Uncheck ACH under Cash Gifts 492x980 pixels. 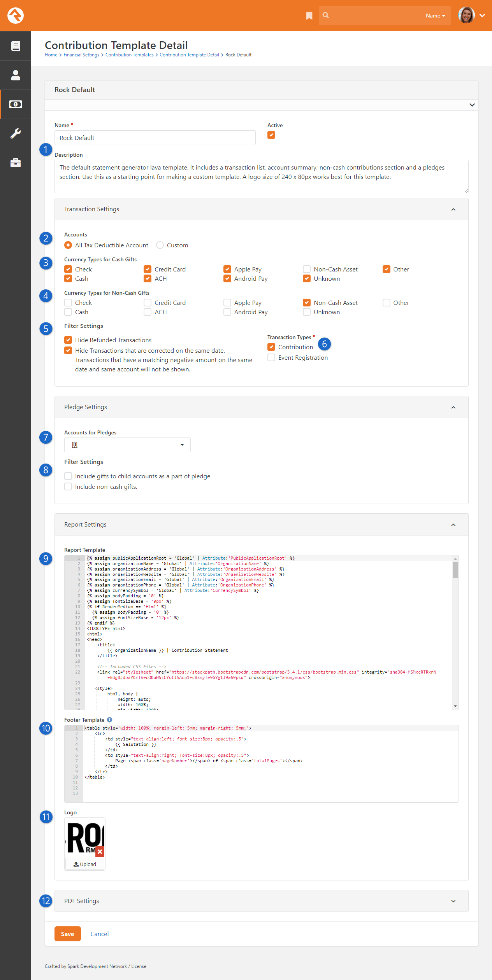[148, 278]
